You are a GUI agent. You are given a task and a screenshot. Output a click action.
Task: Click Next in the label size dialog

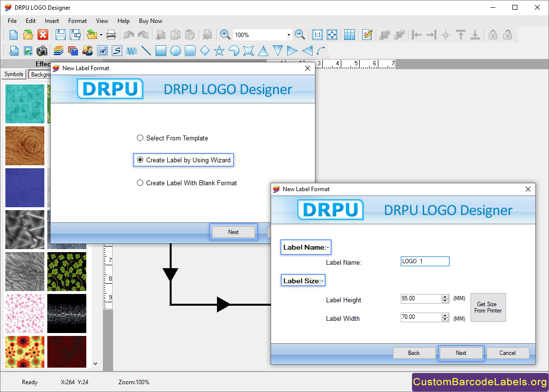click(x=461, y=353)
